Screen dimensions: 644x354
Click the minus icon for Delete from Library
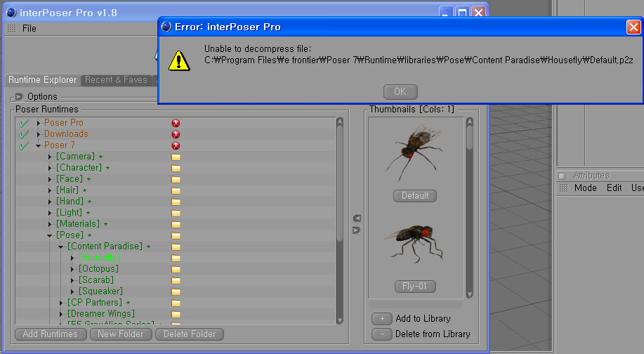point(382,334)
